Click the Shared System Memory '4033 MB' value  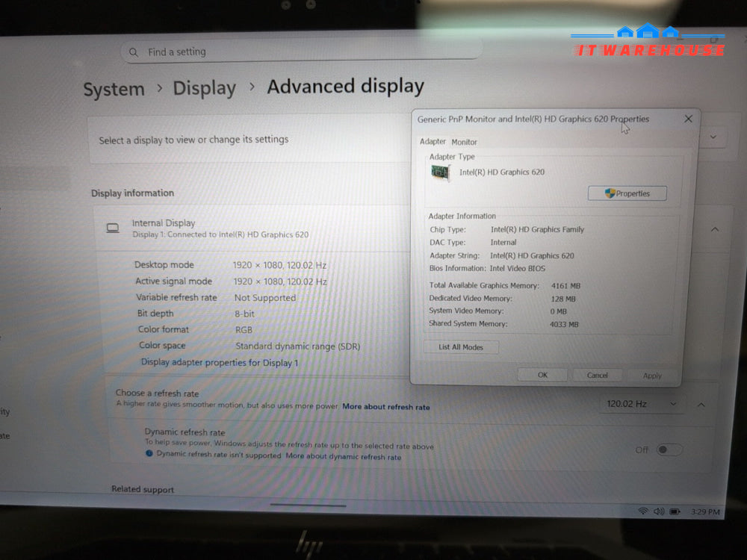pyautogui.click(x=564, y=324)
